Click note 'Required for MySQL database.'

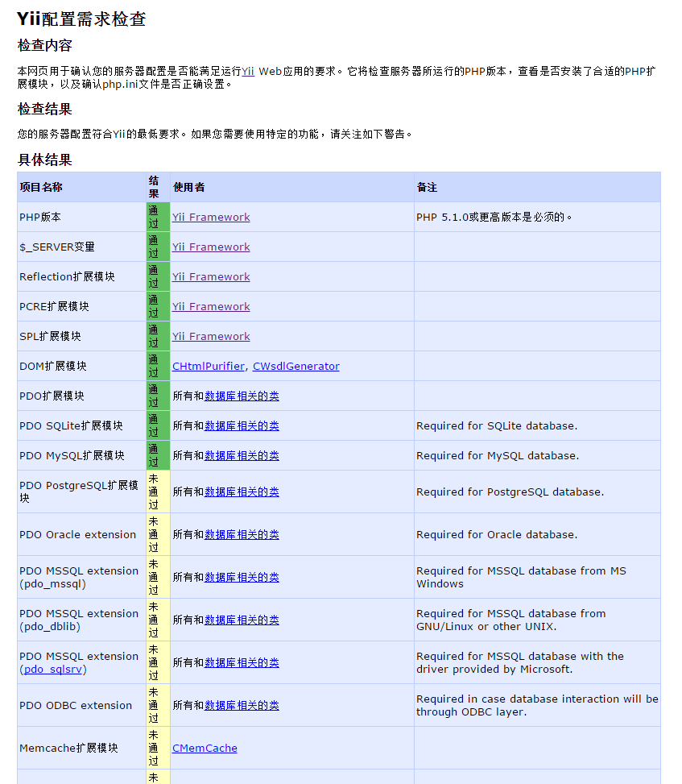(498, 455)
